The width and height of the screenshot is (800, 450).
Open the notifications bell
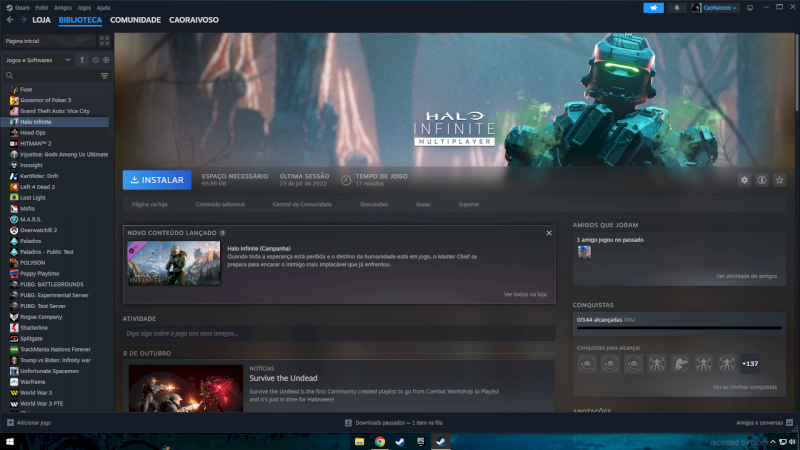[x=676, y=7]
